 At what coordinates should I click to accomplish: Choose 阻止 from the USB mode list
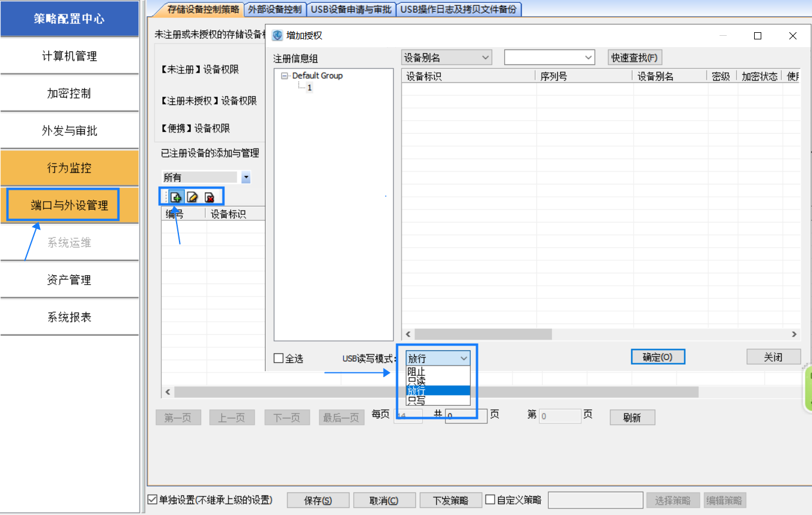coord(438,371)
